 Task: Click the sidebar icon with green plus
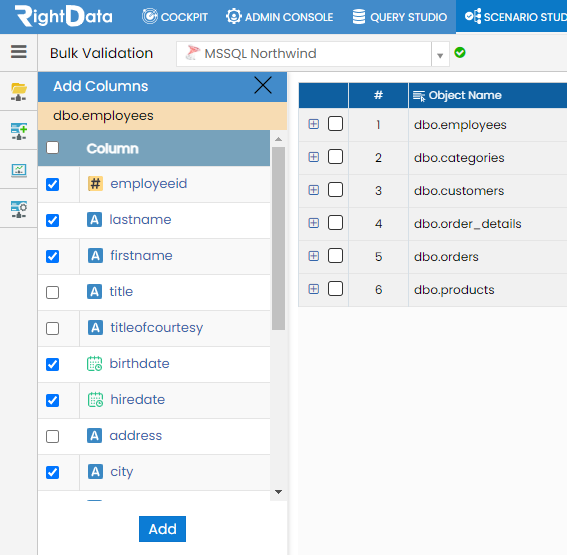pyautogui.click(x=18, y=131)
